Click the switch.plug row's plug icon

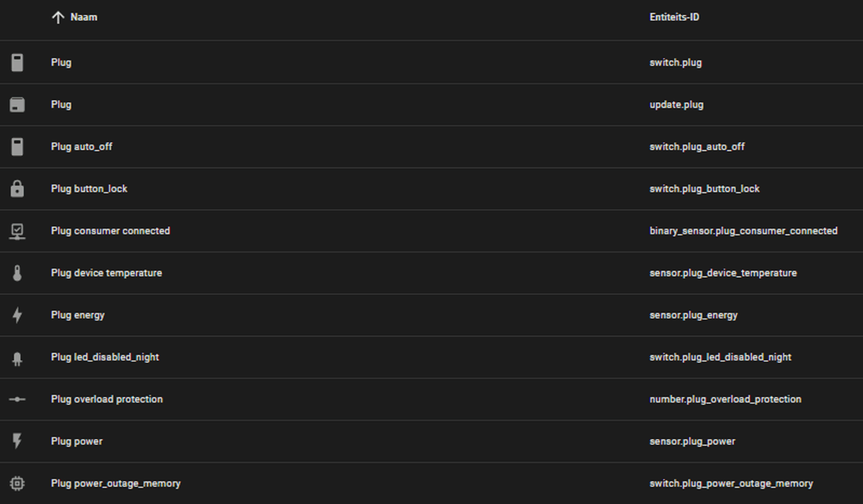click(x=17, y=62)
